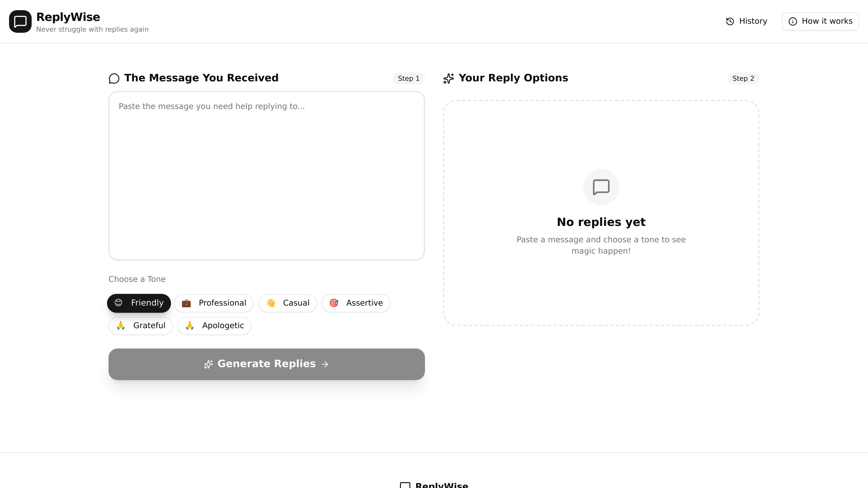
Task: Click the Step 1 badge
Action: [408, 79]
